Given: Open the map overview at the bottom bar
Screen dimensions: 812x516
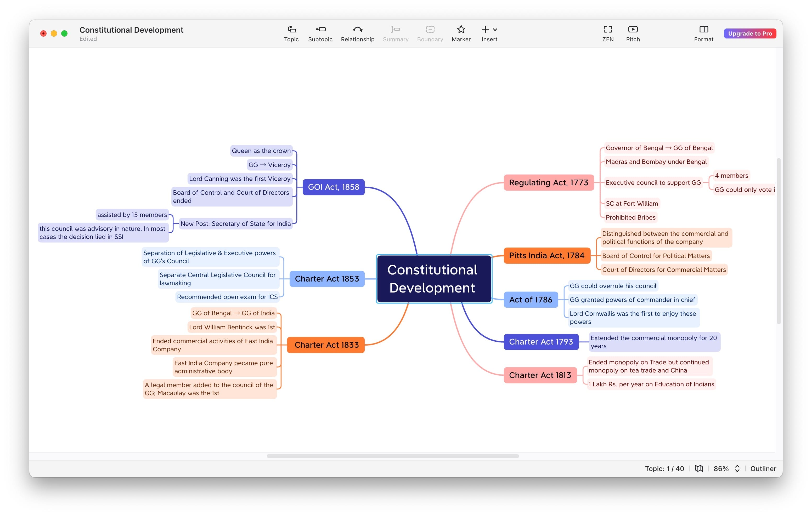Looking at the screenshot, I should coord(699,468).
